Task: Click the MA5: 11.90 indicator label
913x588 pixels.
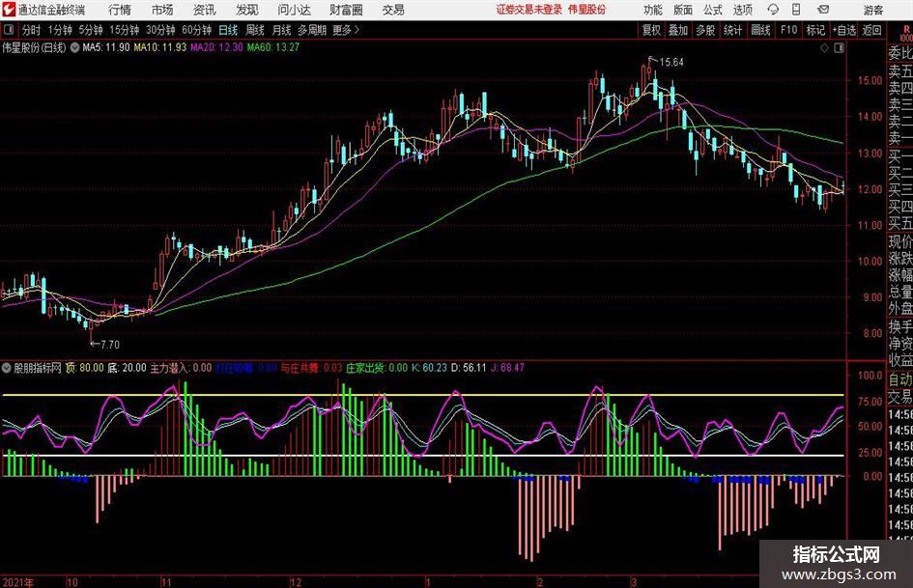Action: click(x=106, y=47)
